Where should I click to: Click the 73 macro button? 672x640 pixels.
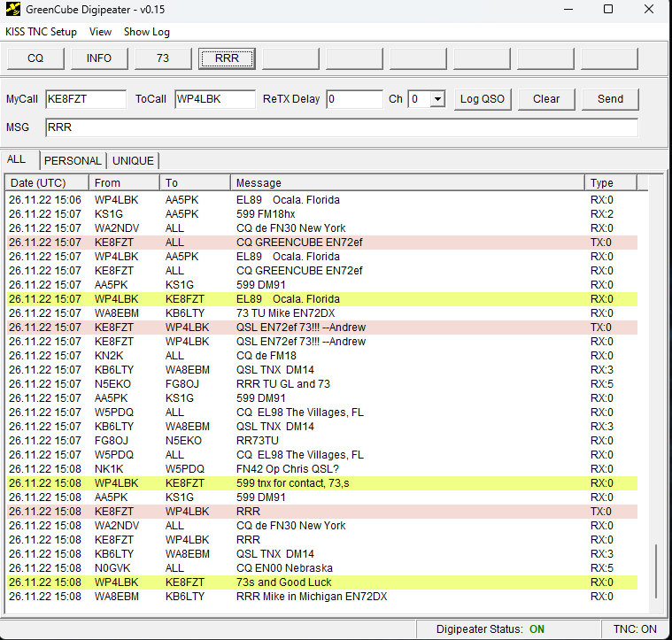click(163, 58)
